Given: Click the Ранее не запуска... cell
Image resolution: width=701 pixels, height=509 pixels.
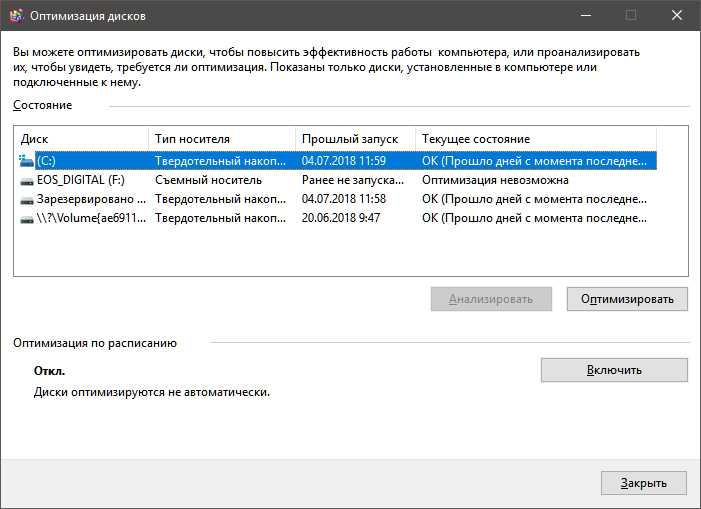Looking at the screenshot, I should [x=353, y=180].
